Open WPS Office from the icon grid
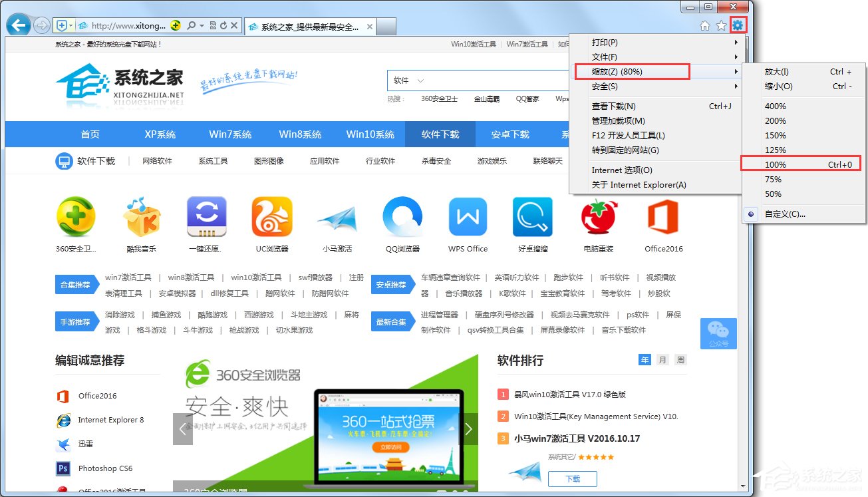This screenshot has height=497, width=868. pyautogui.click(x=468, y=217)
